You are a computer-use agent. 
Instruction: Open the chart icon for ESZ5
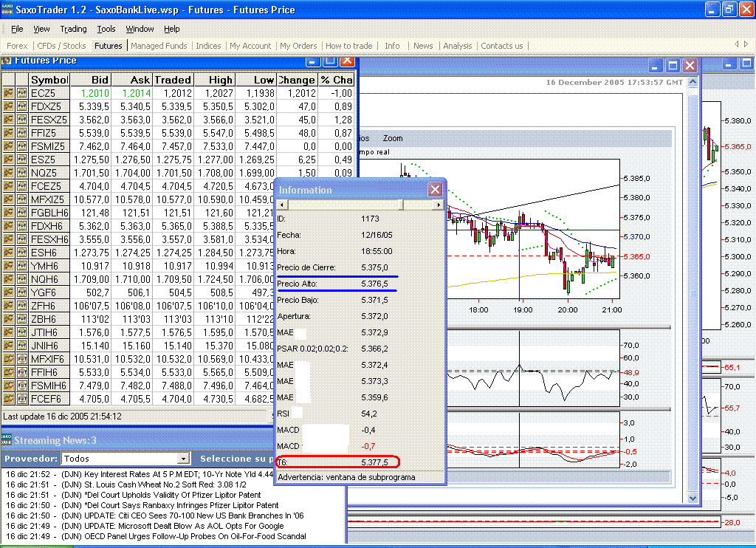(8, 160)
